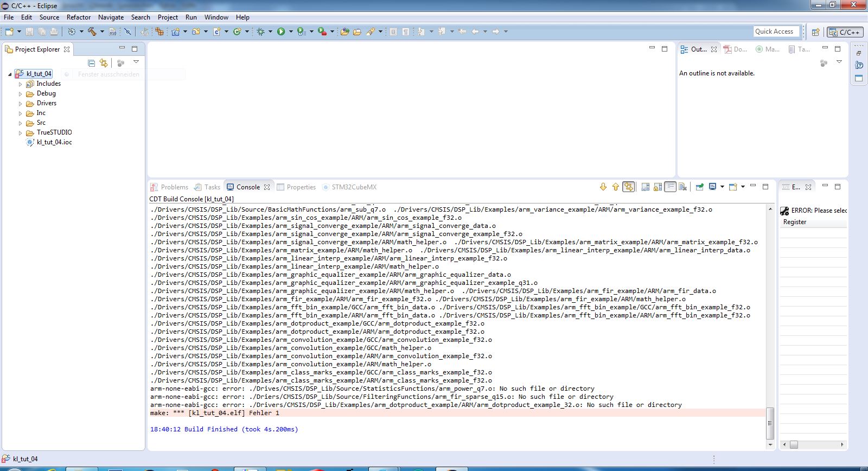
Task: Click the New C/C++ Project icon
Action: (176, 31)
